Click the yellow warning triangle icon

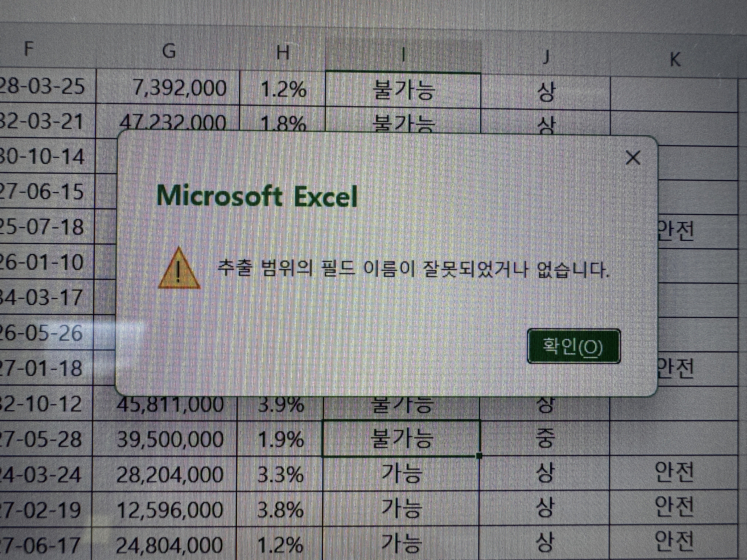coord(179,269)
